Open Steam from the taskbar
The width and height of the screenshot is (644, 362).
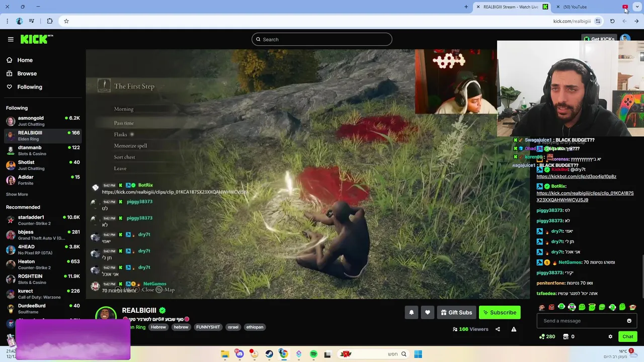[269, 354]
